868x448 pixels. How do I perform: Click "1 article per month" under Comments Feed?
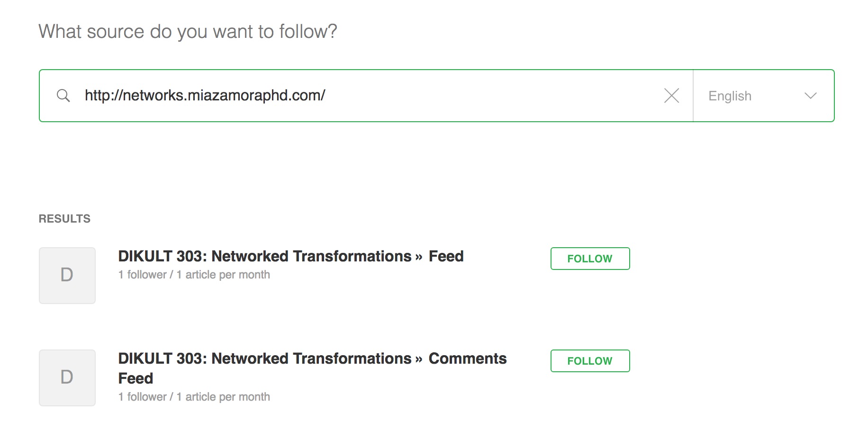point(223,397)
